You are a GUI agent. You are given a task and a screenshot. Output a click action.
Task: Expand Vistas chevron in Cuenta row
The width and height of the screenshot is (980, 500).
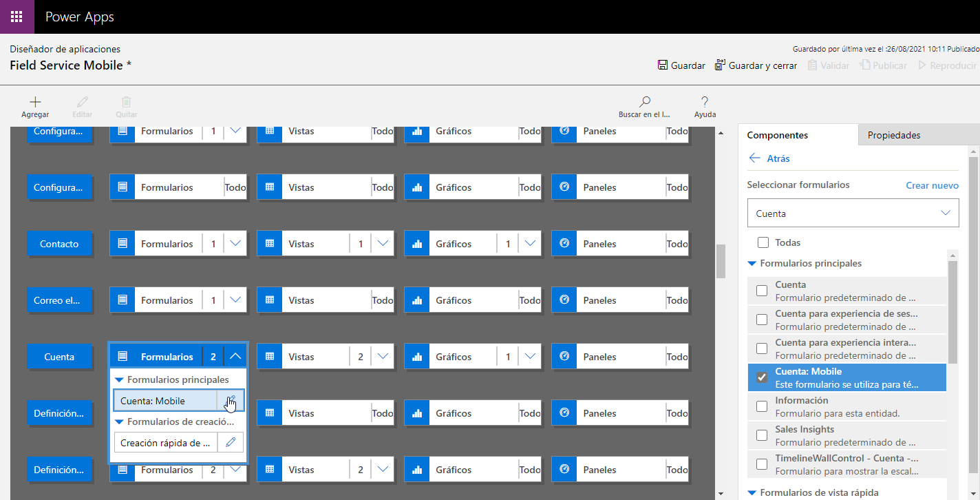point(383,357)
